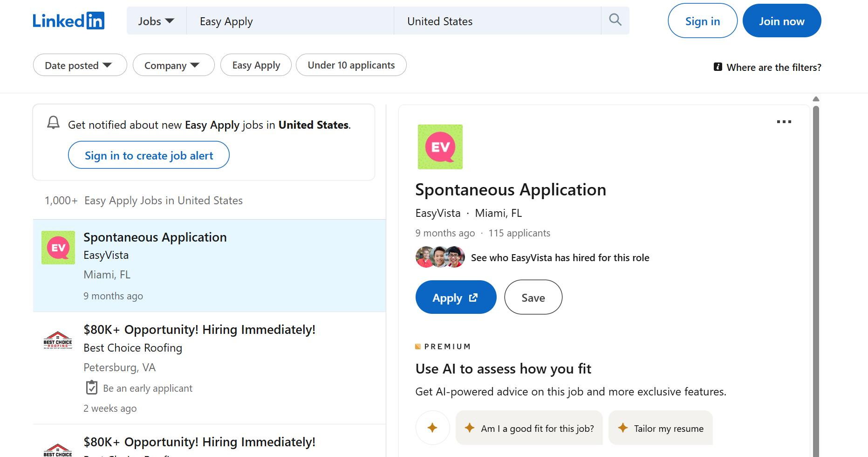Click EasyVista company name in job list
This screenshot has width=868, height=457.
tap(106, 255)
